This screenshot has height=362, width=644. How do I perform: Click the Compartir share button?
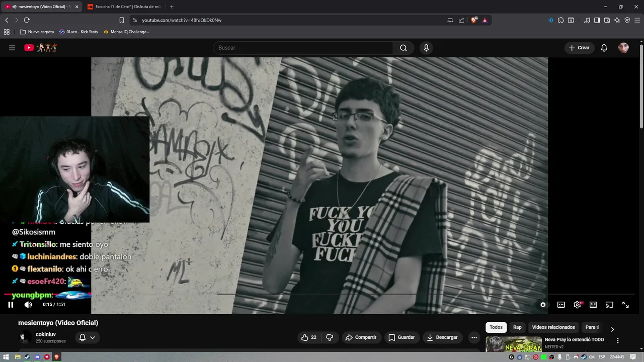(x=361, y=337)
